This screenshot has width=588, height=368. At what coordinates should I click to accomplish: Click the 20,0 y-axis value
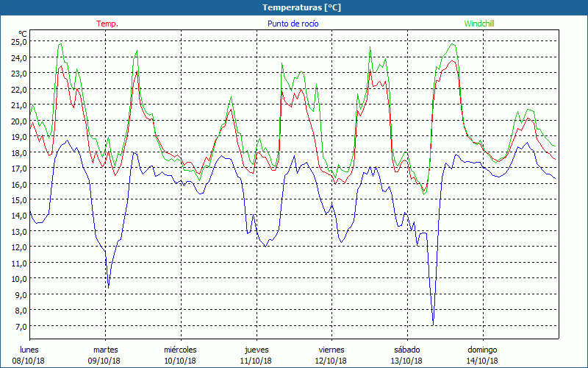tap(19, 121)
